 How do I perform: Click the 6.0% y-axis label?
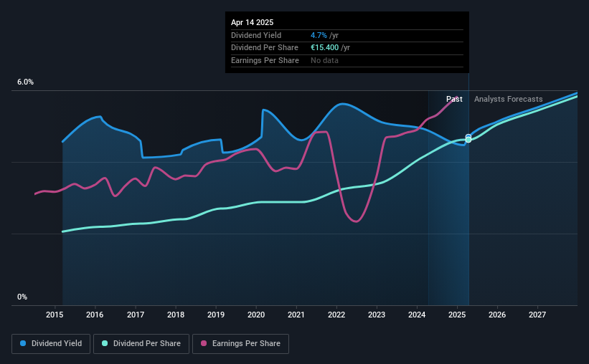coord(25,82)
